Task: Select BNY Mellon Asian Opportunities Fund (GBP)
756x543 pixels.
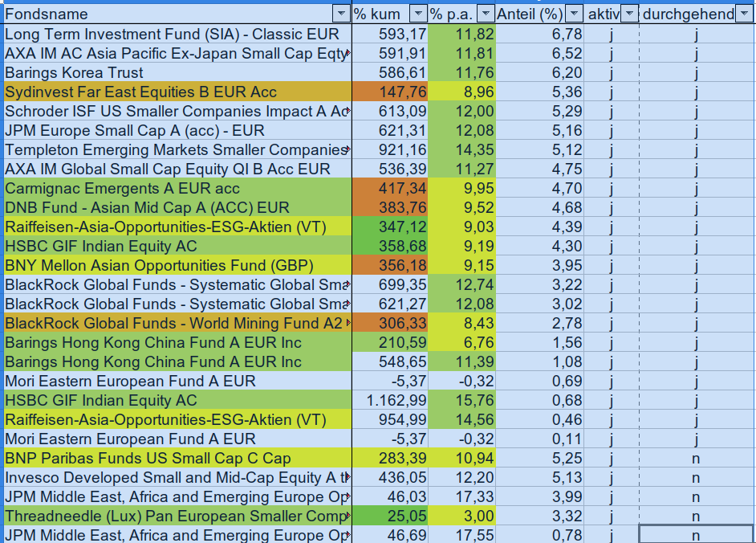Action: (178, 265)
